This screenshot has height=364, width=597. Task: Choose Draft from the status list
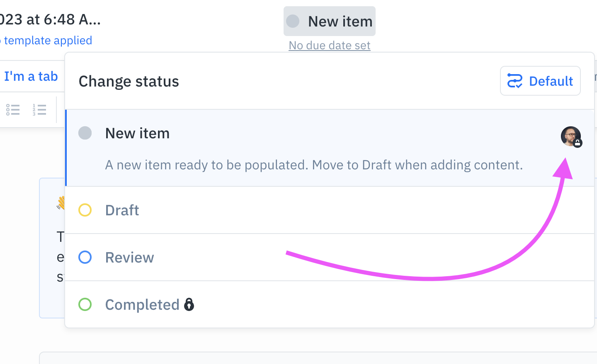(122, 210)
